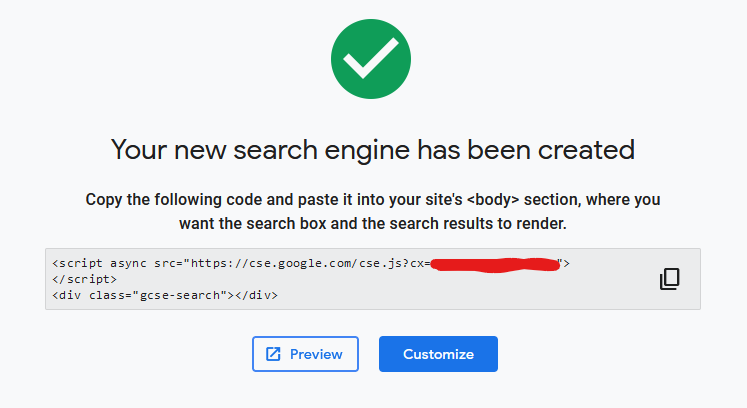The image size is (747, 408).
Task: Click the copy code icon
Action: tap(670, 279)
